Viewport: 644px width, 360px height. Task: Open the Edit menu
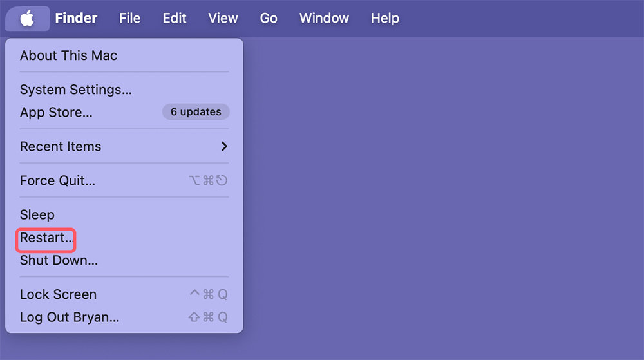tap(175, 18)
